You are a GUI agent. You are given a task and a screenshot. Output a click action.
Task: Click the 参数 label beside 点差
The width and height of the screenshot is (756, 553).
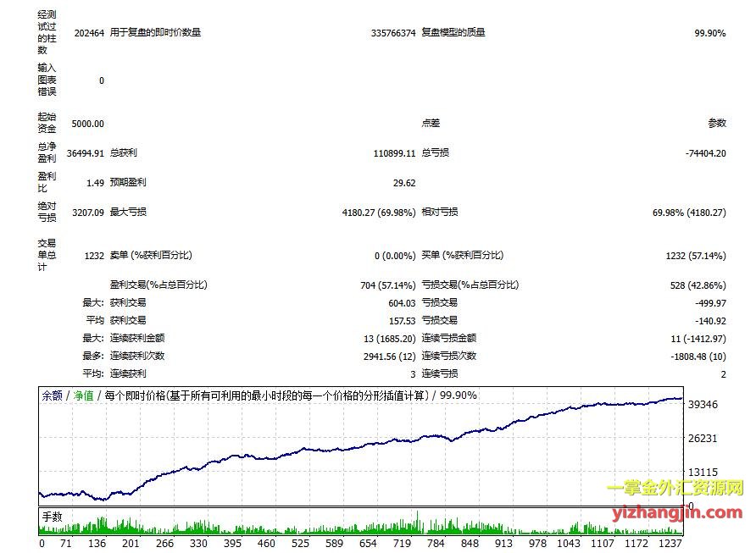[717, 123]
